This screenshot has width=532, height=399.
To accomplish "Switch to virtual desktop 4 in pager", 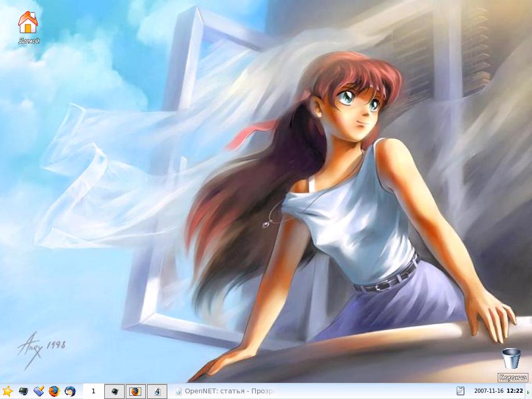I will [x=157, y=391].
